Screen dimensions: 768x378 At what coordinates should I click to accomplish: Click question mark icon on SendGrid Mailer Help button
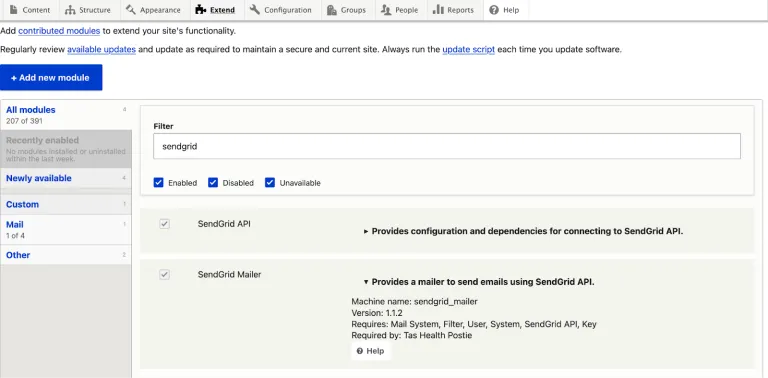[x=360, y=351]
